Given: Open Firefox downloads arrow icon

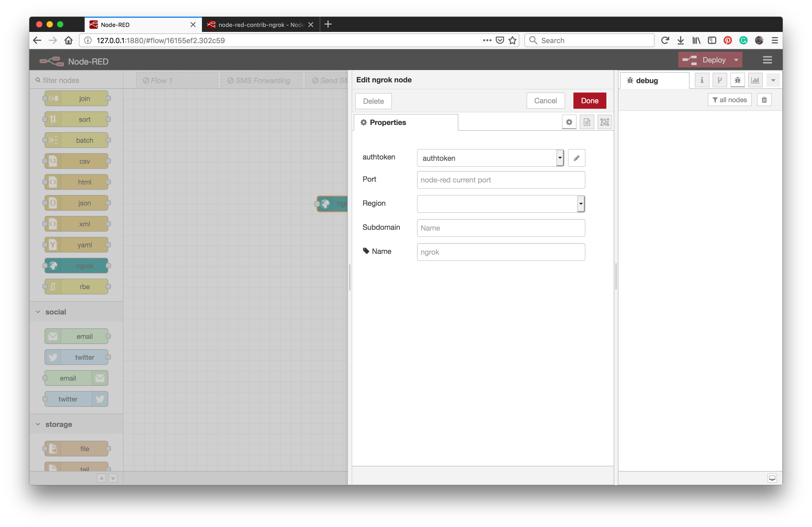Looking at the screenshot, I should click(680, 41).
